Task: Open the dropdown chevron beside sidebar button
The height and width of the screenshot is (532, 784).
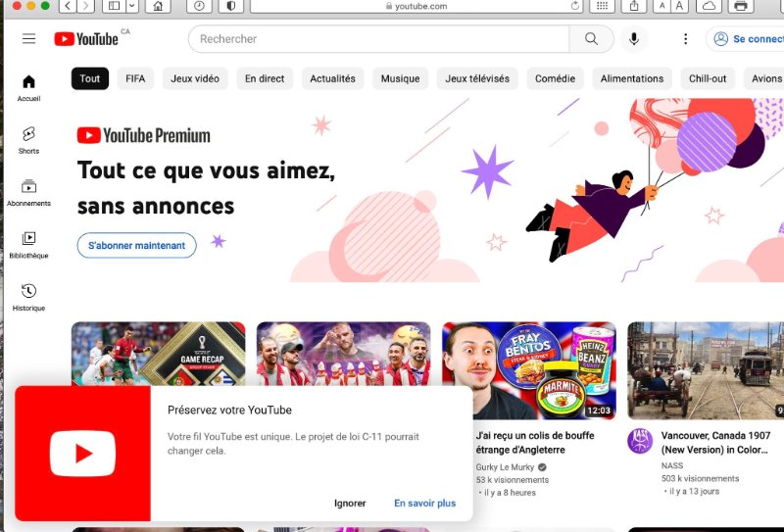Action: pos(132,6)
